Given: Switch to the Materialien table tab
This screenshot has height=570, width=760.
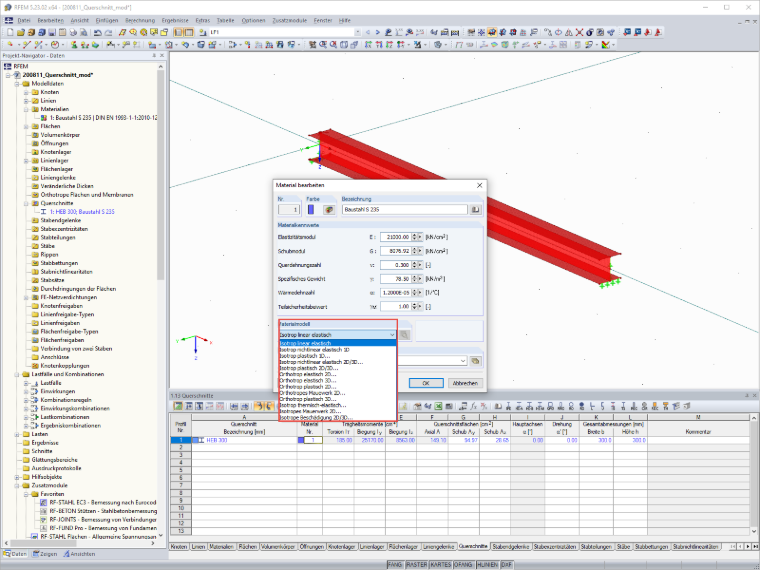Looking at the screenshot, I should (222, 546).
